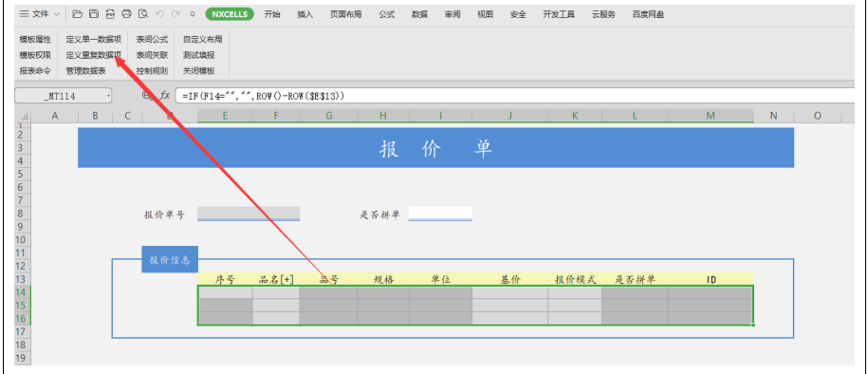Viewport: 868px width, 374px height.
Task: Switch to the 插入 tab
Action: 305,14
